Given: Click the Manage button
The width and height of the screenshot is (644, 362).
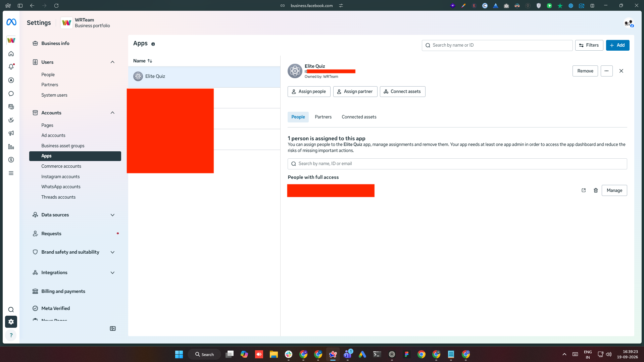Looking at the screenshot, I should (x=614, y=190).
